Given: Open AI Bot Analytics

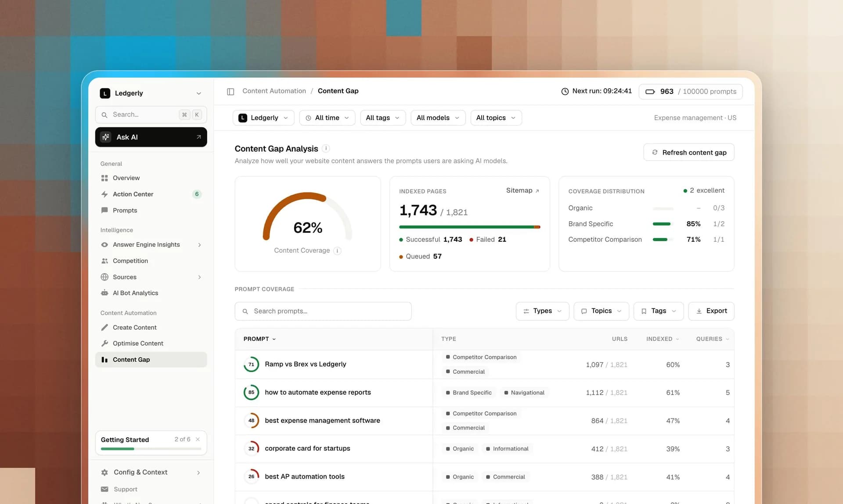Looking at the screenshot, I should 151,293.
